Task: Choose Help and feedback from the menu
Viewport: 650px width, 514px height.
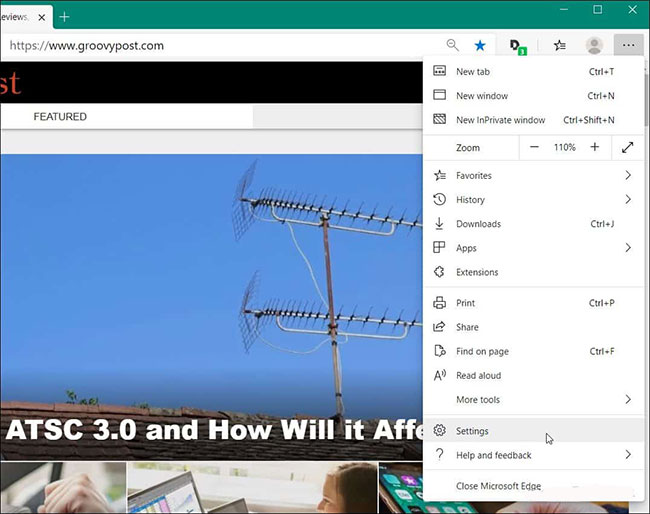Action: (x=533, y=455)
